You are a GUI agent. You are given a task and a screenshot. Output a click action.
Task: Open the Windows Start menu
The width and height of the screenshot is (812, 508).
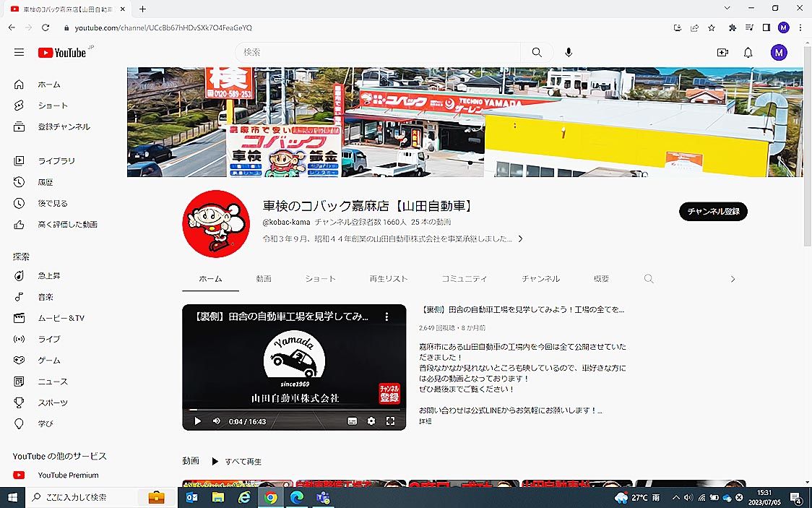coord(12,498)
